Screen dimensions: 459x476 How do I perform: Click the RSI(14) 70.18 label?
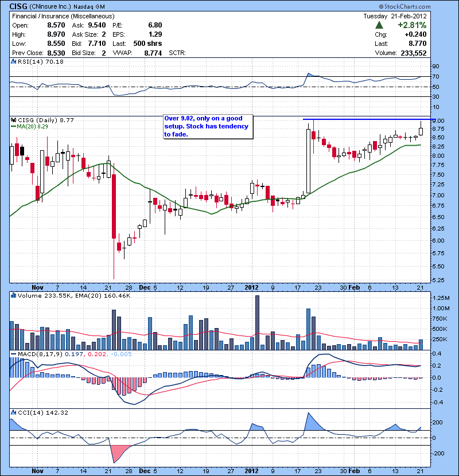click(x=41, y=61)
